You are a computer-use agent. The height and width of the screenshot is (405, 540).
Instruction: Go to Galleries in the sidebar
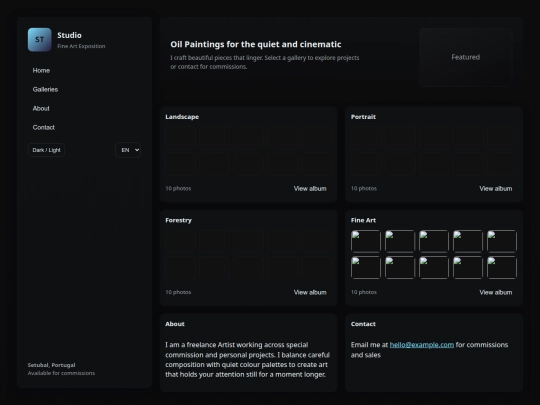pyautogui.click(x=45, y=90)
